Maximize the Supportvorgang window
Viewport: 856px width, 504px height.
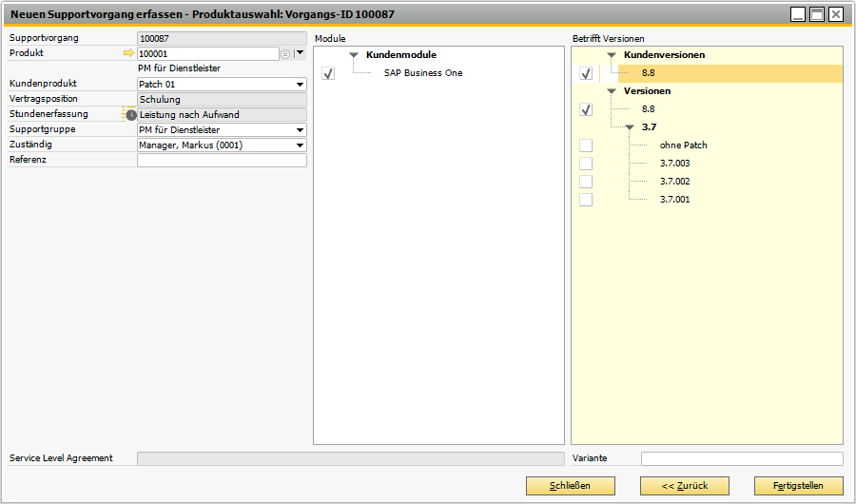817,14
